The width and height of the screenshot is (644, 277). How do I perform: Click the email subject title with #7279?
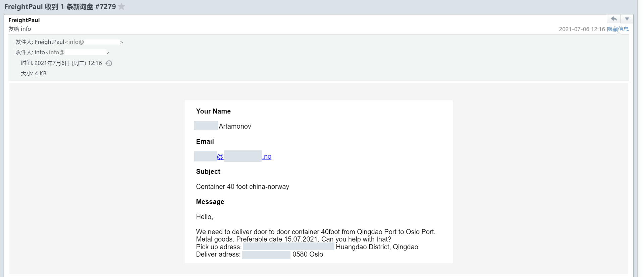(x=60, y=7)
